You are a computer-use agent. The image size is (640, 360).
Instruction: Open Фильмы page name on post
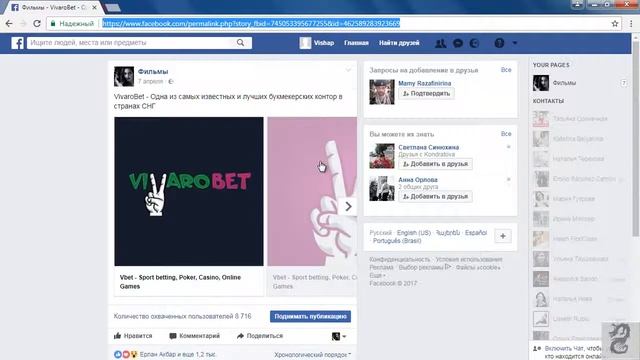click(x=153, y=72)
